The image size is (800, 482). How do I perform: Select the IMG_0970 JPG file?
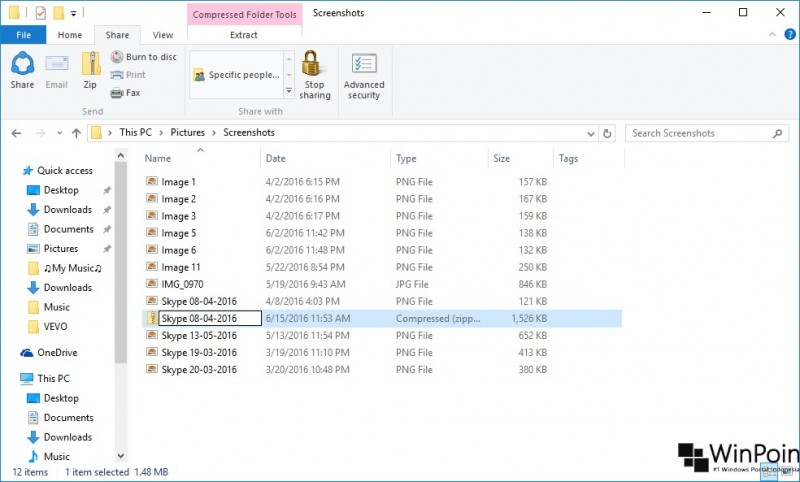[182, 284]
